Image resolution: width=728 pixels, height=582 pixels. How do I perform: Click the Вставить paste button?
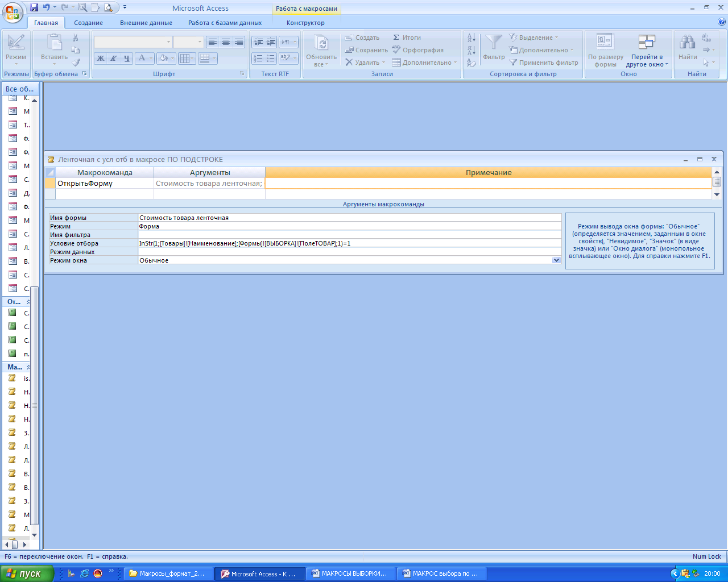54,49
